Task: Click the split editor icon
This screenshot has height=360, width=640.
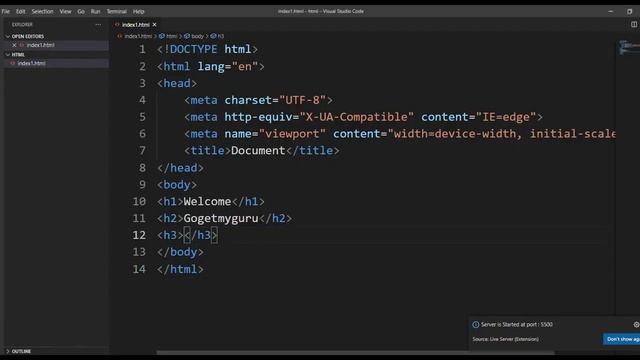Action: 634,24
